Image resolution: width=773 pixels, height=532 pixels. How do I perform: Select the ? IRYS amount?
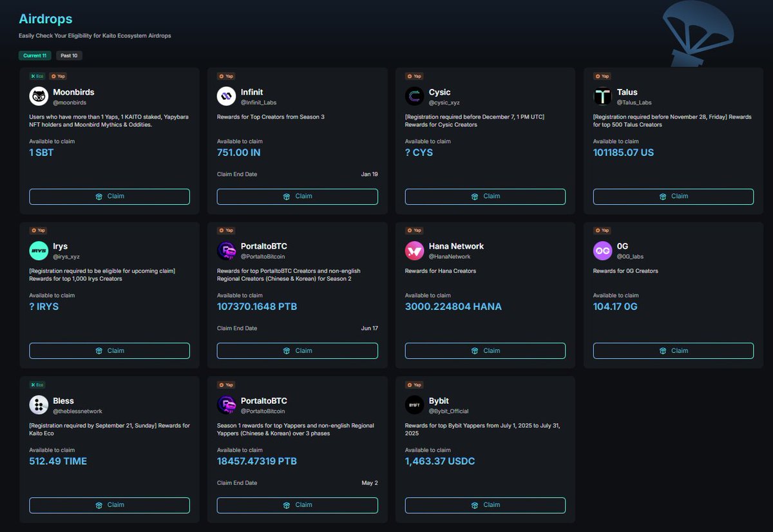[x=44, y=307]
